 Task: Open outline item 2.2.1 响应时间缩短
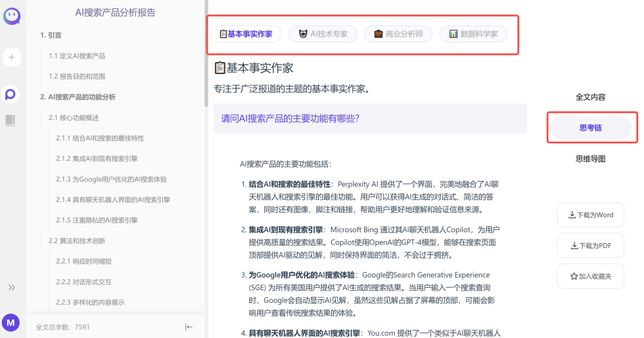click(x=84, y=262)
